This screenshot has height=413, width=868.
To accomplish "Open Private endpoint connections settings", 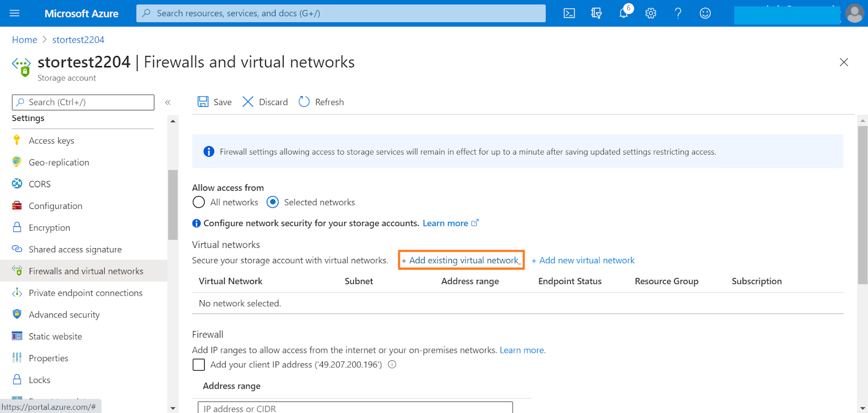I will click(85, 293).
